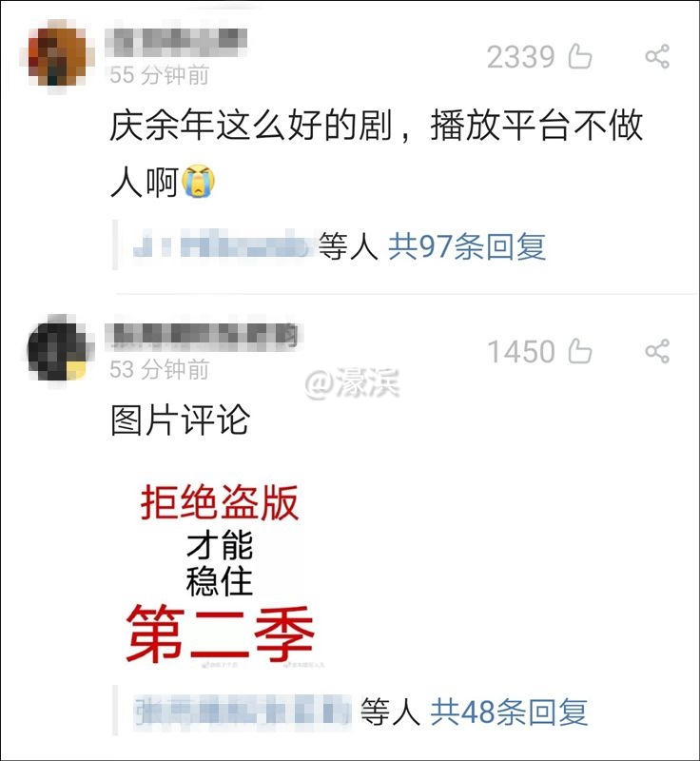Image resolution: width=700 pixels, height=761 pixels.
Task: Tap the 1450 like count
Action: click(x=521, y=352)
